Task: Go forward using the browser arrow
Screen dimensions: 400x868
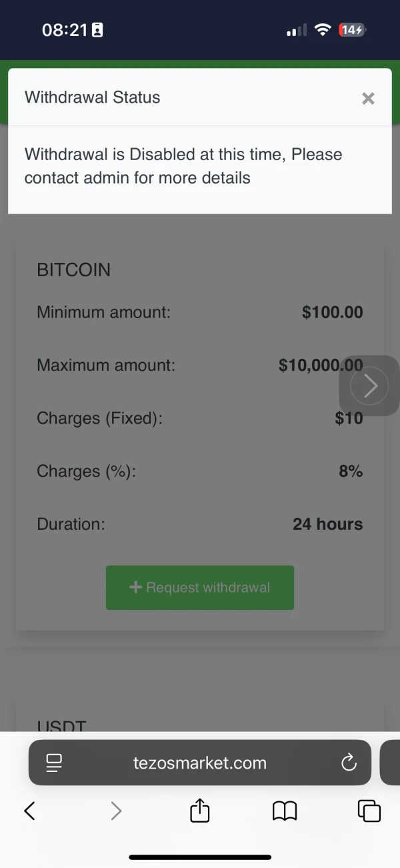Action: pyautogui.click(x=116, y=811)
